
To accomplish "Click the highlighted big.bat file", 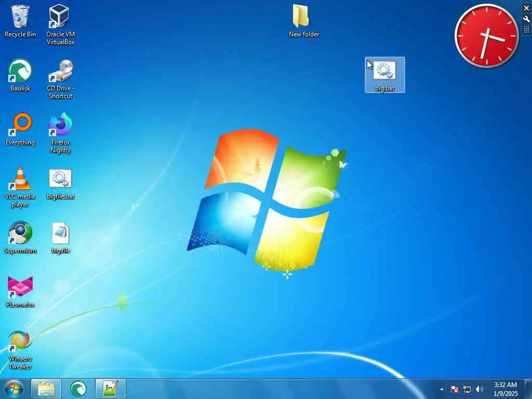I will click(385, 75).
